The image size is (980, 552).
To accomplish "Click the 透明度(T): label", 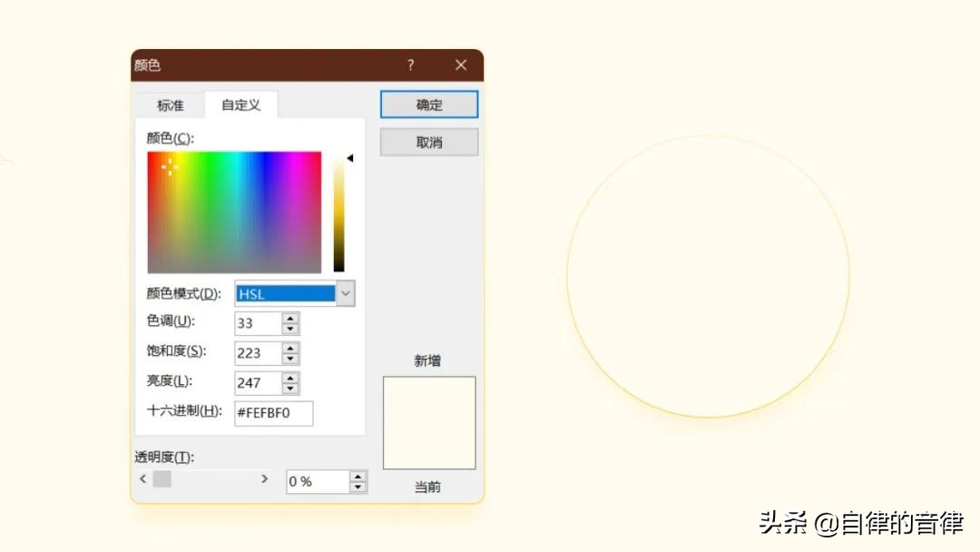I will pos(164,457).
